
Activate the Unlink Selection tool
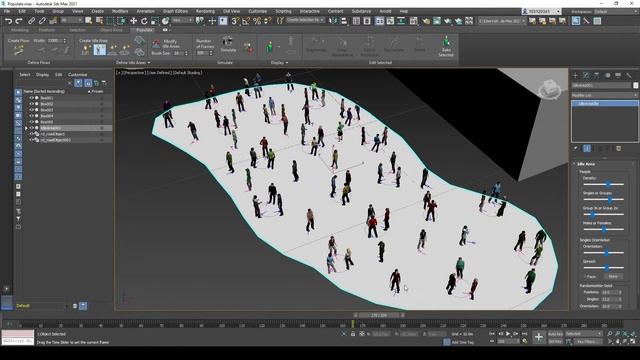click(x=42, y=21)
